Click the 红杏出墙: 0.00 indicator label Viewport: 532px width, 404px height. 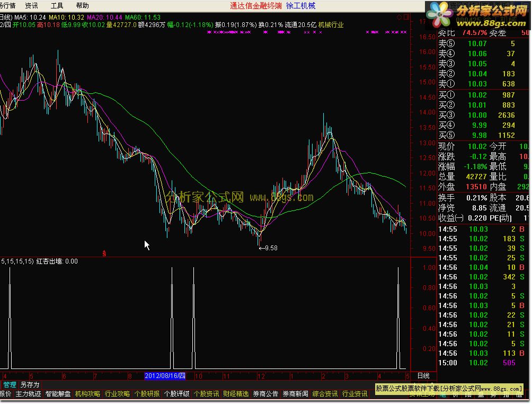click(x=57, y=261)
